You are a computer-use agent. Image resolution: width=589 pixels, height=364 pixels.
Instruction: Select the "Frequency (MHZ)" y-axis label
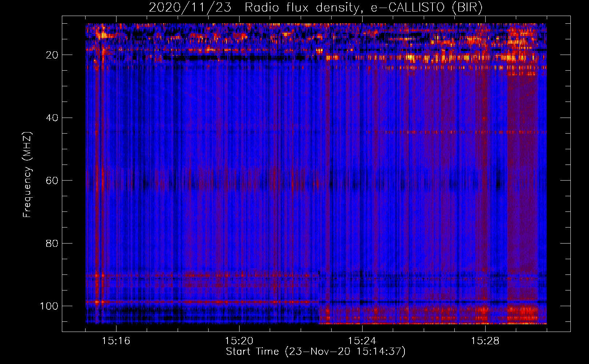[27, 175]
